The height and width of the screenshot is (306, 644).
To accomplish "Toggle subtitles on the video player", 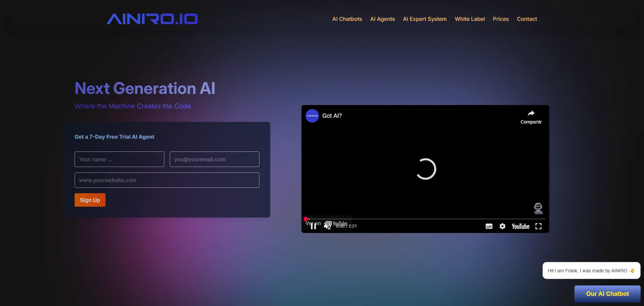I will 489,227.
